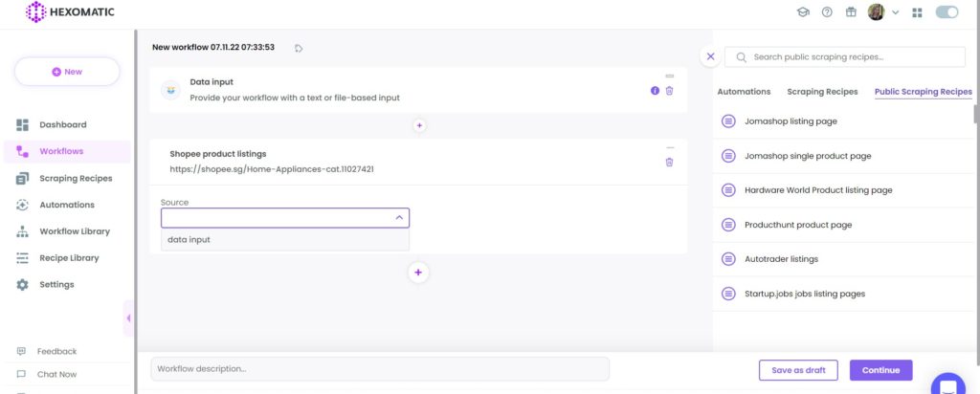Image resolution: width=980 pixels, height=394 pixels.
Task: Switch to the Scraping Recipes tab
Action: pos(822,92)
